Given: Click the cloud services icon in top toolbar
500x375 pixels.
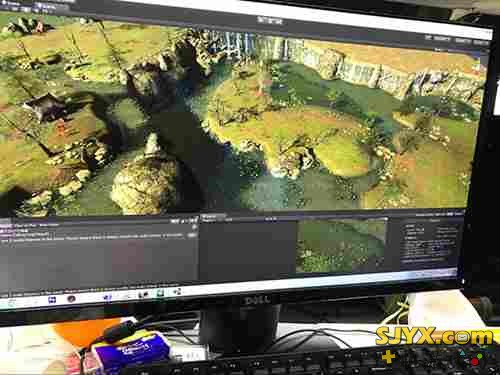Looking at the screenshot, I should 427,37.
